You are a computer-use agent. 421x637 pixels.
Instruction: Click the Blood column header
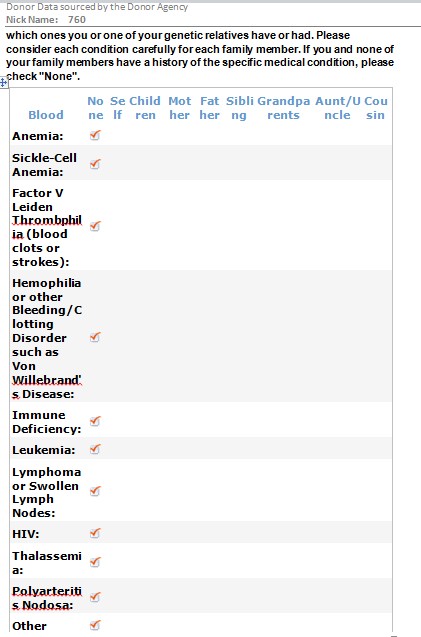pyautogui.click(x=46, y=115)
